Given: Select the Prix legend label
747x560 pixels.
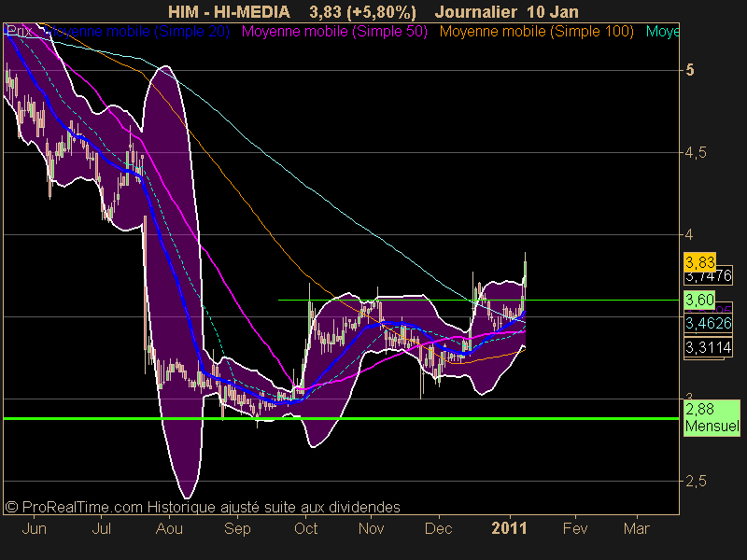Looking at the screenshot, I should point(20,32).
